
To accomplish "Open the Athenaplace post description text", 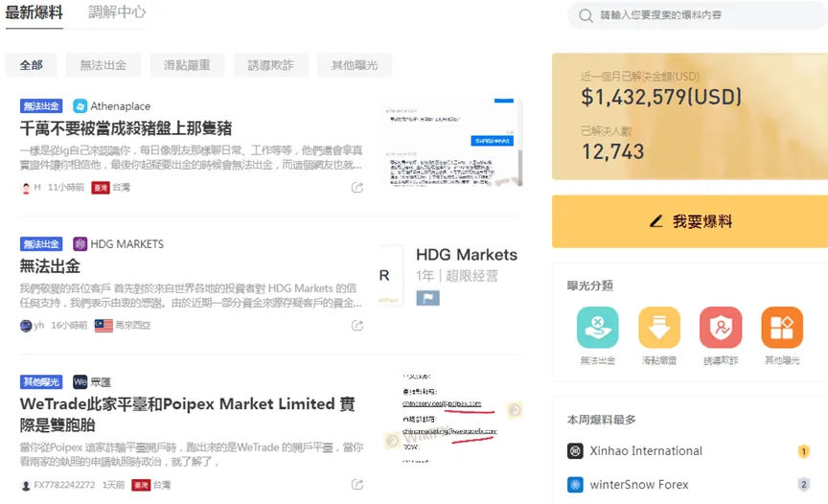I will 191,158.
